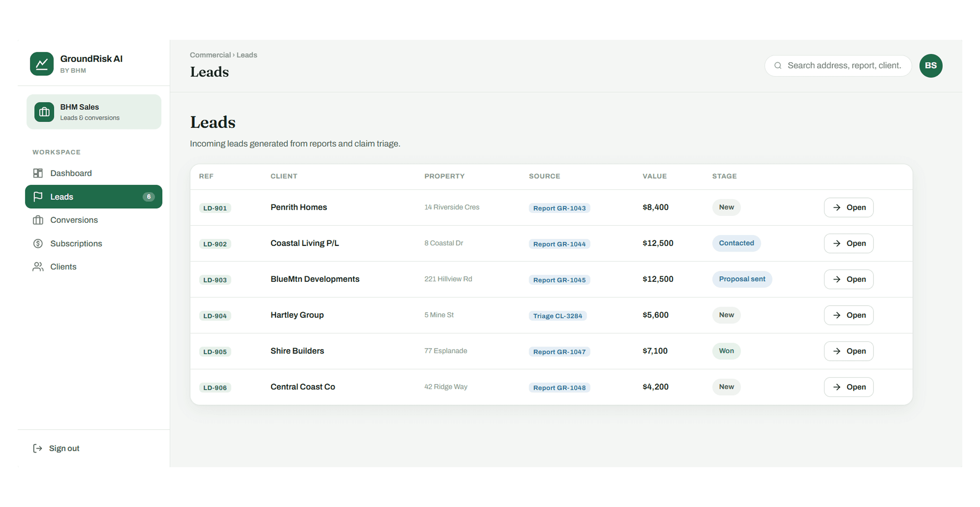Click source tag Report GR-1047
The height and width of the screenshot is (507, 980).
click(559, 352)
